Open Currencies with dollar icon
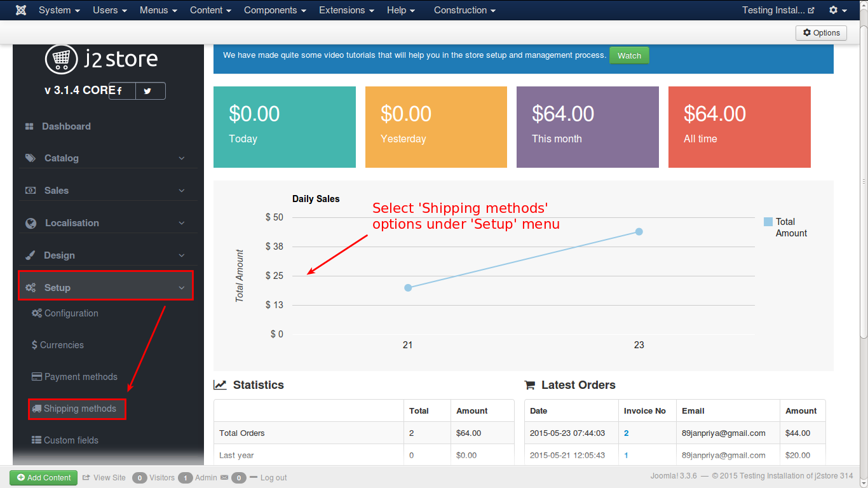 coord(58,345)
